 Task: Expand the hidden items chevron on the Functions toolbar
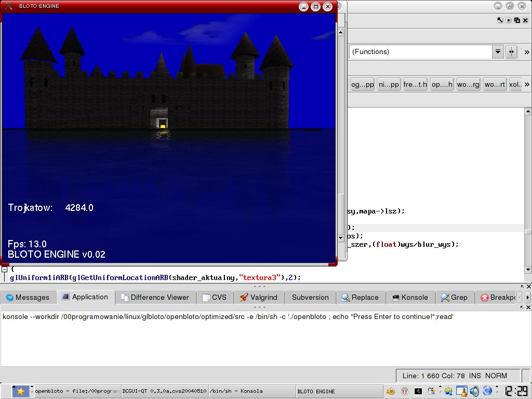point(527,52)
